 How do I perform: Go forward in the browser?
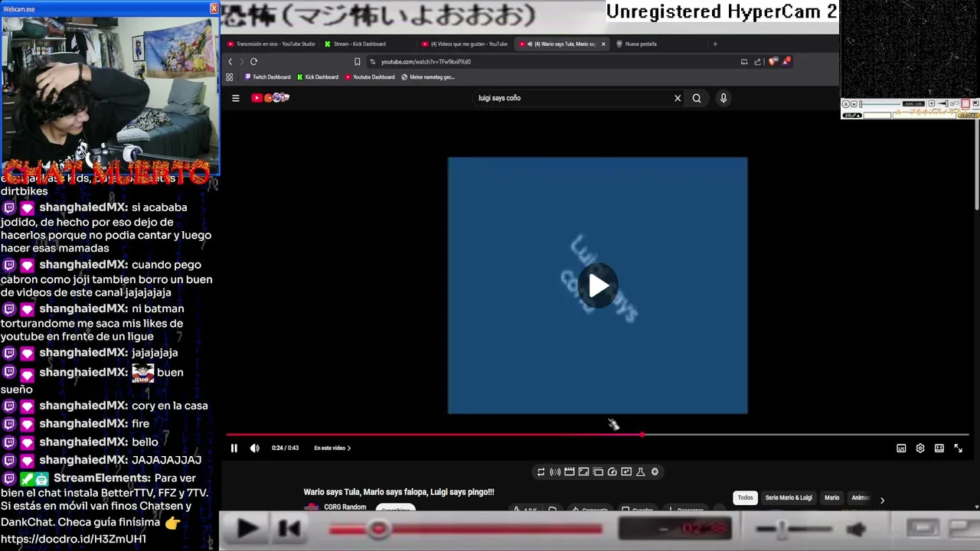242,62
